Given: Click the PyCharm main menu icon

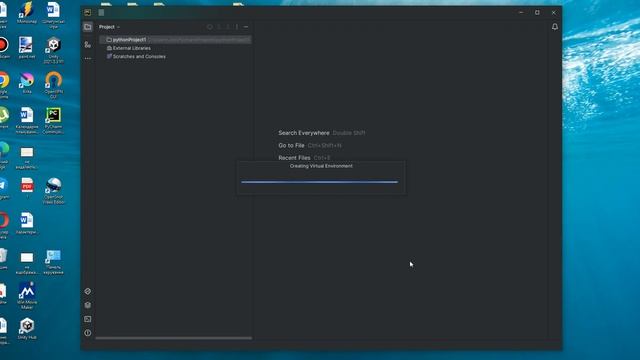Looking at the screenshot, I should (101, 13).
